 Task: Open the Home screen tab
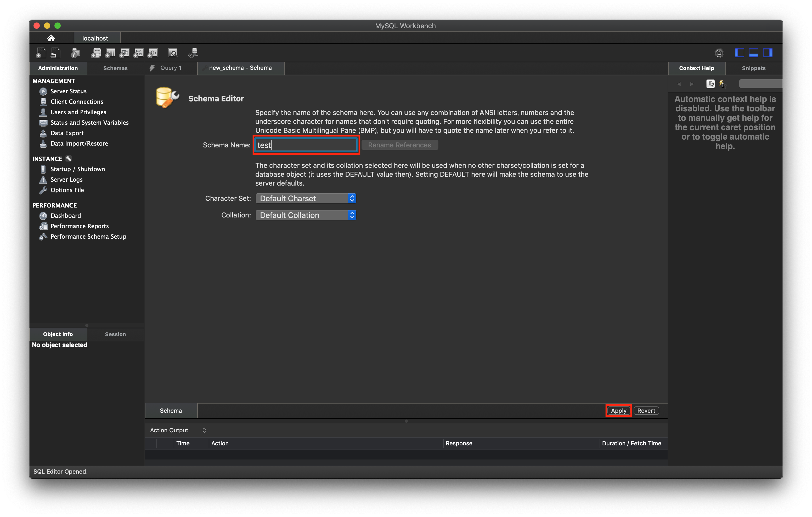[x=51, y=38]
